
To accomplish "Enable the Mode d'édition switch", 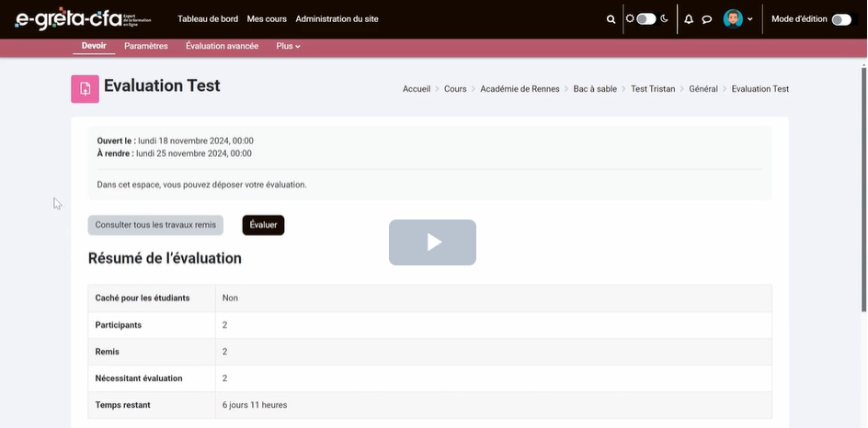I will pos(840,19).
